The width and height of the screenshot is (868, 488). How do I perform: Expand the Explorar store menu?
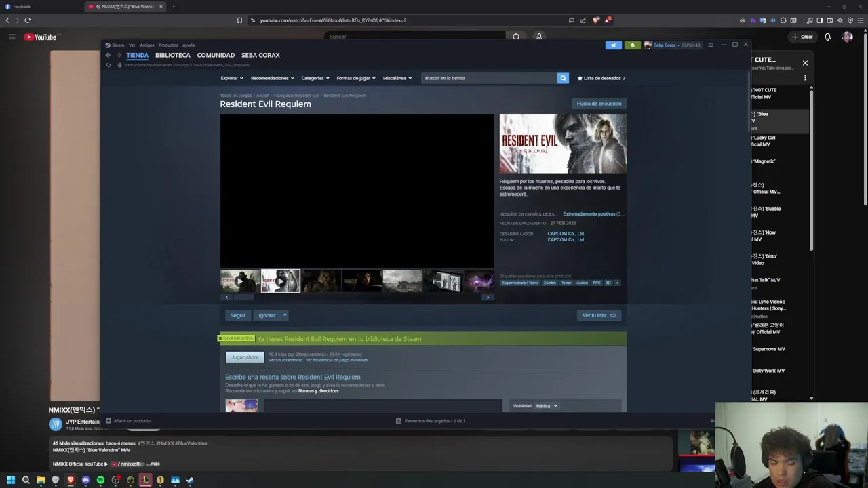[232, 78]
